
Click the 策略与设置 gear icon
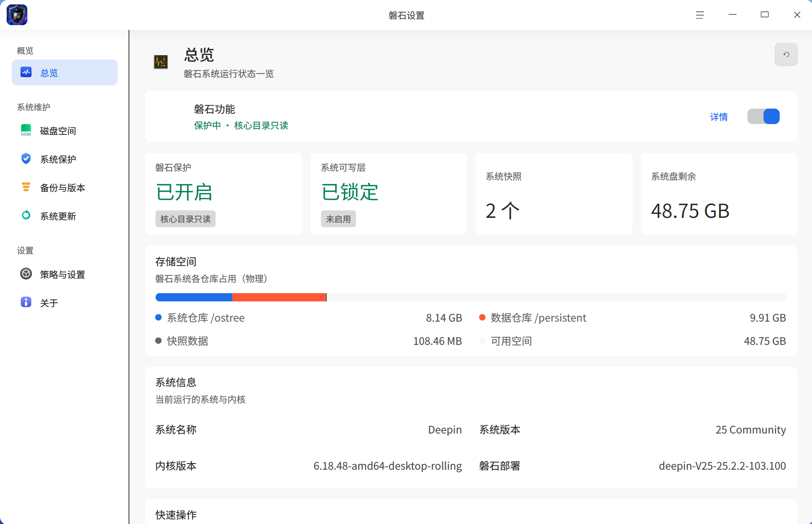coord(26,274)
